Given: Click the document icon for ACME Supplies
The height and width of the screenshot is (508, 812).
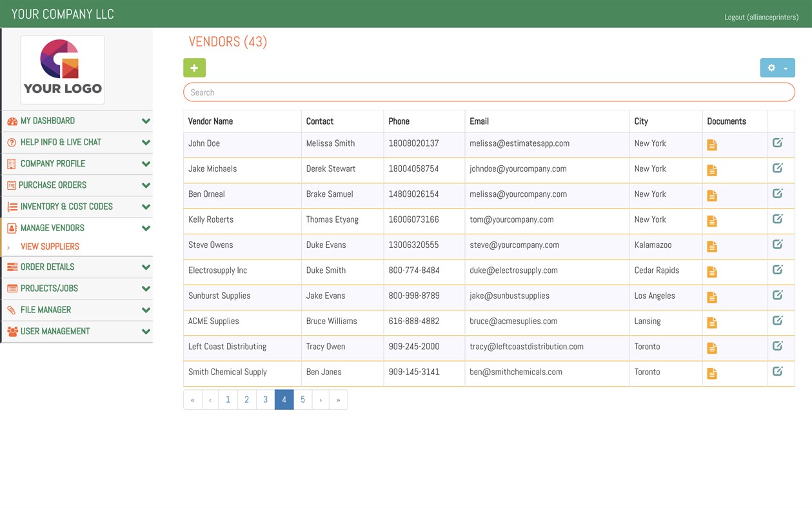Looking at the screenshot, I should [x=711, y=322].
